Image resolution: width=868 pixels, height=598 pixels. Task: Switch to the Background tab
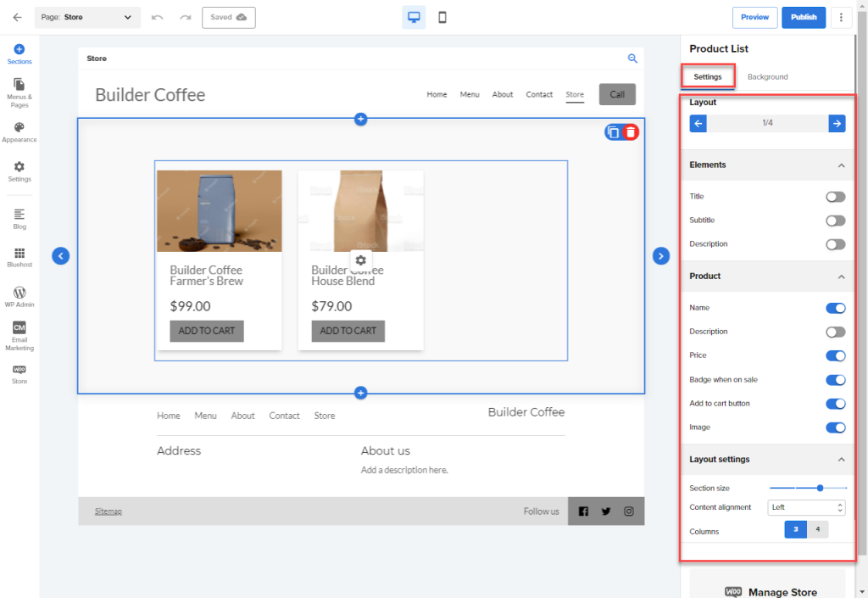pos(767,76)
